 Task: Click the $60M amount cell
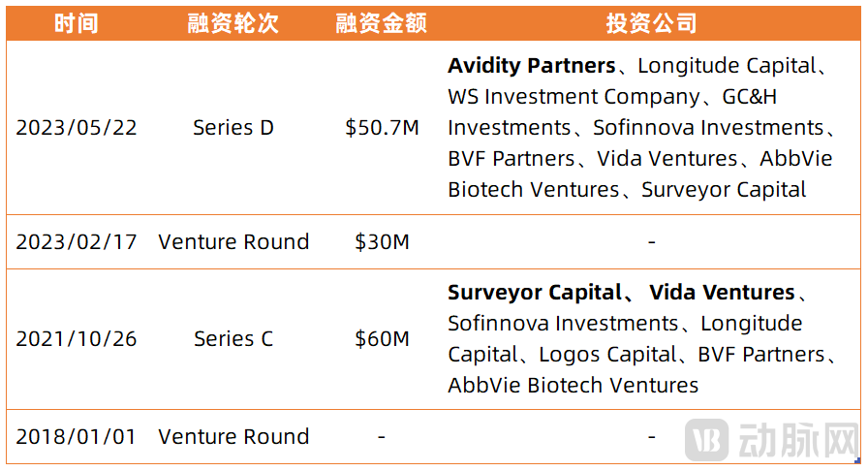click(x=382, y=339)
